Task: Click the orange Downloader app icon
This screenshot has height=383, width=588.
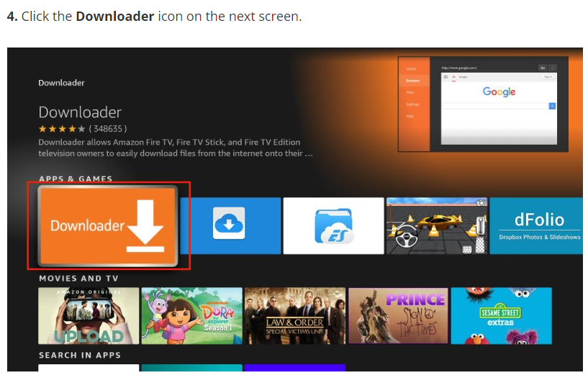Action: pyautogui.click(x=108, y=225)
